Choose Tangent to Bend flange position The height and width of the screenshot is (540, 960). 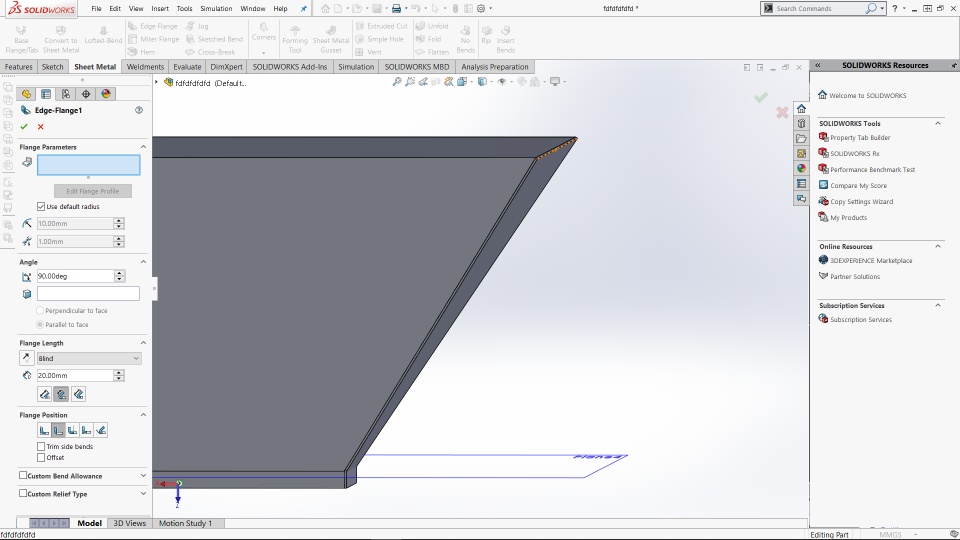point(101,430)
